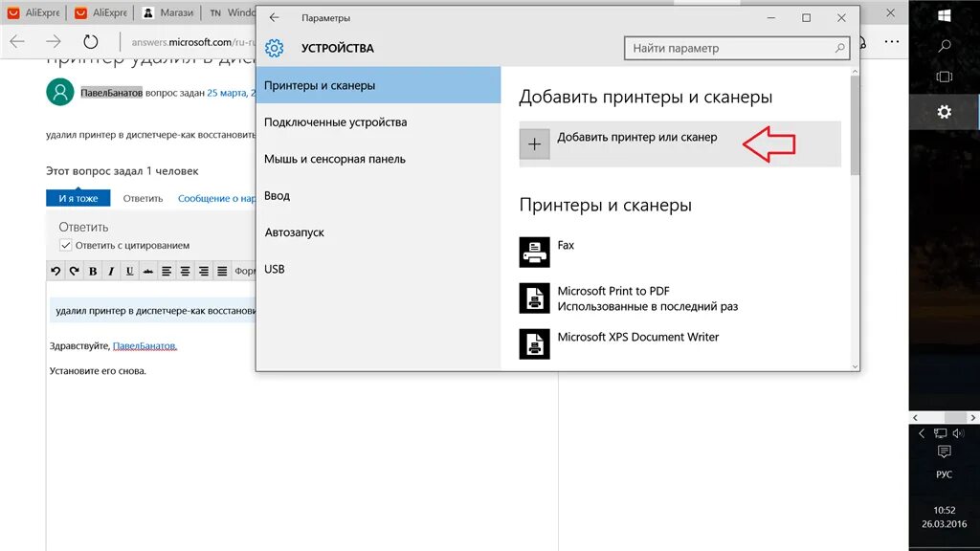Click taskbar scroll right arrow

point(972,417)
